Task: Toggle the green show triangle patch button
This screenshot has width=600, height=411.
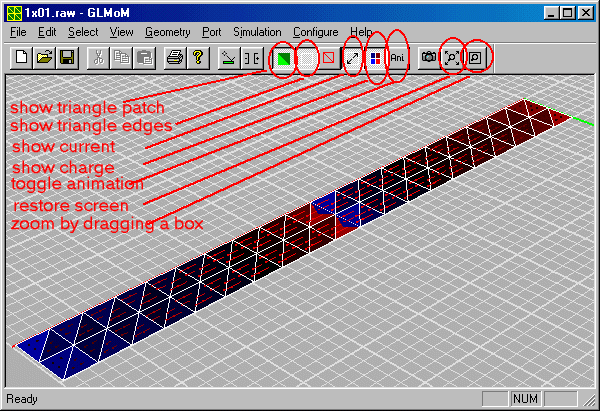Action: pyautogui.click(x=284, y=58)
